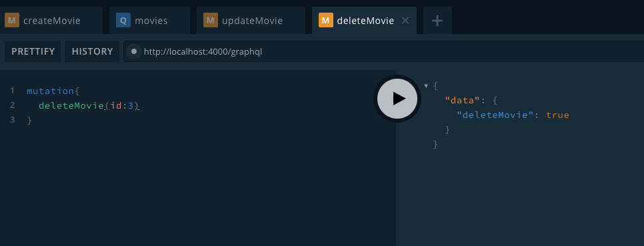Click the 'true' value in response
This screenshot has width=644, height=246.
click(557, 115)
